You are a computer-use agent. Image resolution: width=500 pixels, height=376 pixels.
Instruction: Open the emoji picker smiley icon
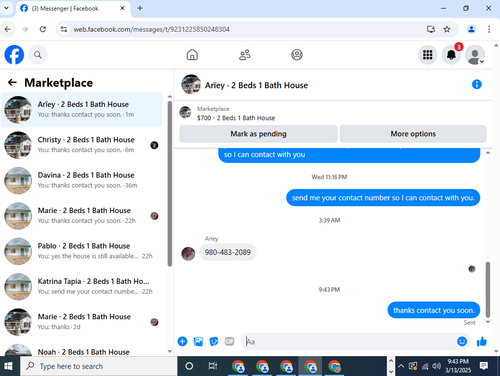(x=462, y=341)
